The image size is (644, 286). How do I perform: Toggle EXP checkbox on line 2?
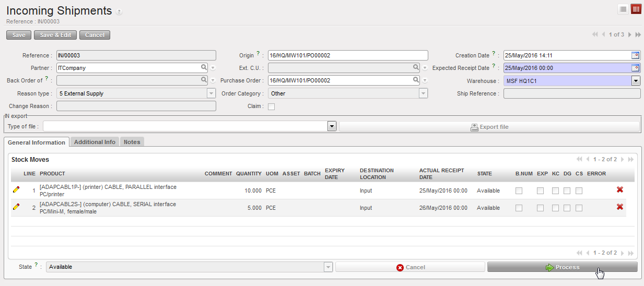tap(540, 208)
